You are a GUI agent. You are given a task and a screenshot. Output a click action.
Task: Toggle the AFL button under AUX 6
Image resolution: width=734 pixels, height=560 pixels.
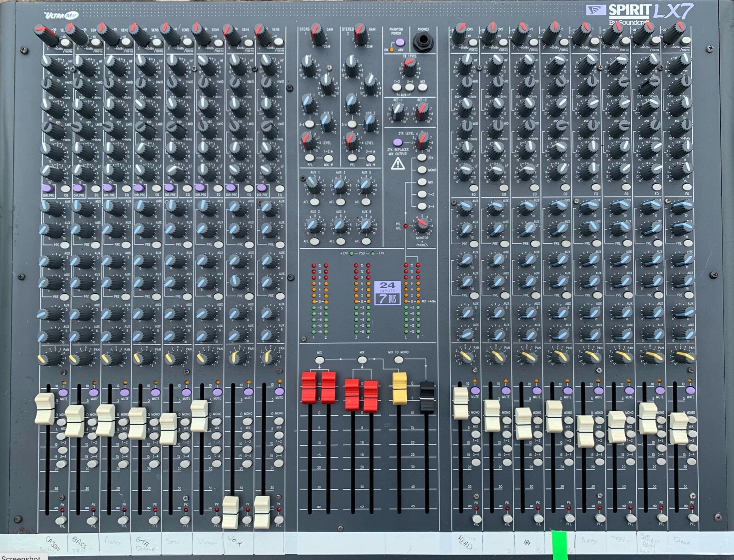coord(366,241)
